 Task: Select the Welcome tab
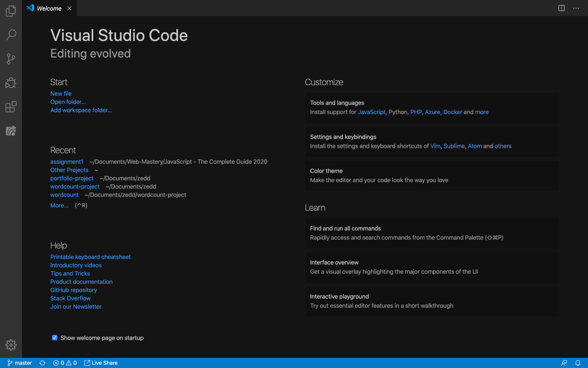pos(49,8)
